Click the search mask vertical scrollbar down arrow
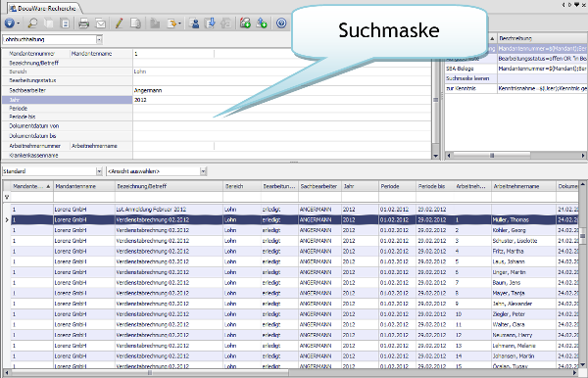Image resolution: width=588 pixels, height=378 pixels. (x=435, y=156)
